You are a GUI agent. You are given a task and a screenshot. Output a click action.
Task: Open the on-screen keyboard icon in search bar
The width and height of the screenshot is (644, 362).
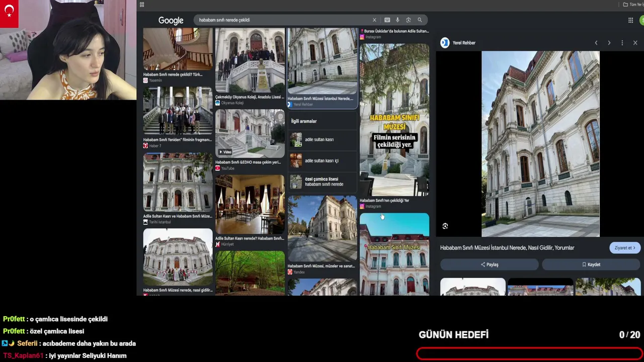387,20
